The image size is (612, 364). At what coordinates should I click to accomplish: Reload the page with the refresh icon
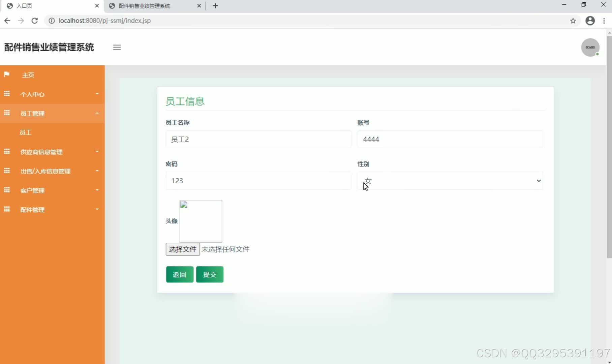(x=34, y=21)
